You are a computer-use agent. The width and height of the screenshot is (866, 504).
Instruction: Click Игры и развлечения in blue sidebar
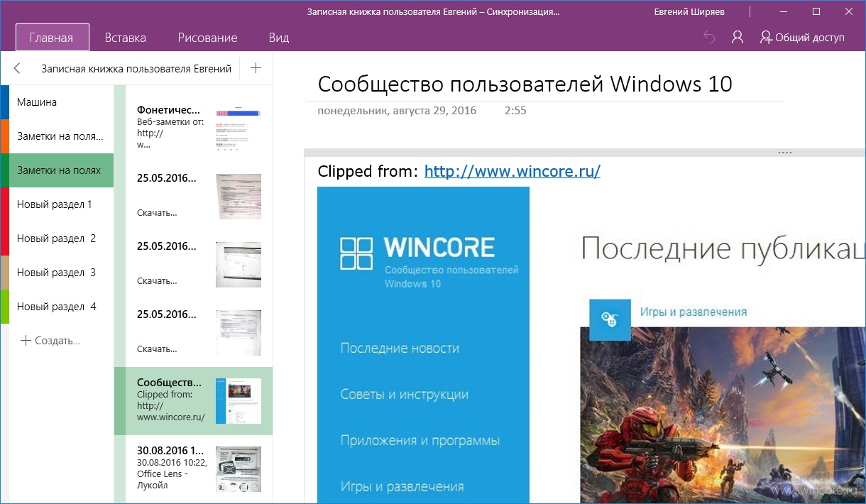coord(402,487)
